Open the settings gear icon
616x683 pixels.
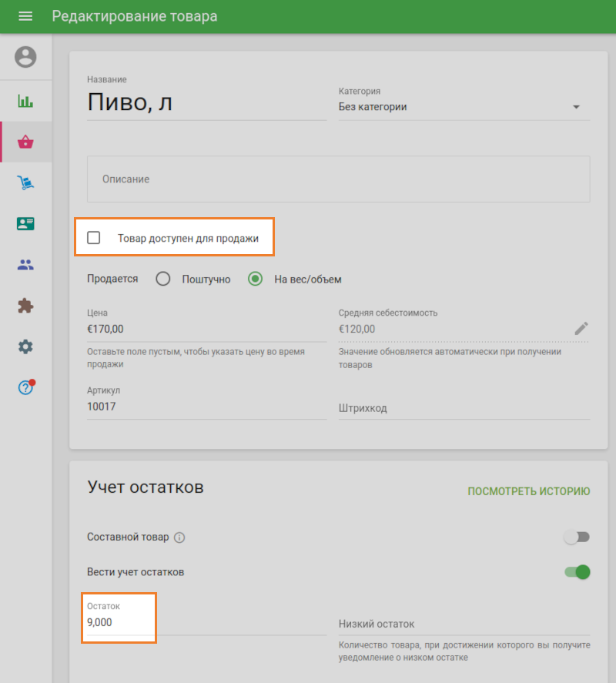[x=25, y=347]
